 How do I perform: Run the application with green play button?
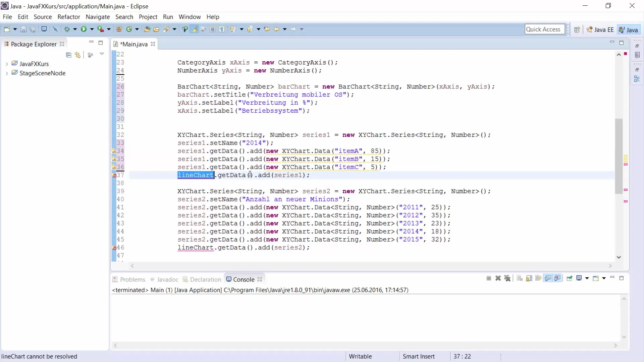coord(84,29)
